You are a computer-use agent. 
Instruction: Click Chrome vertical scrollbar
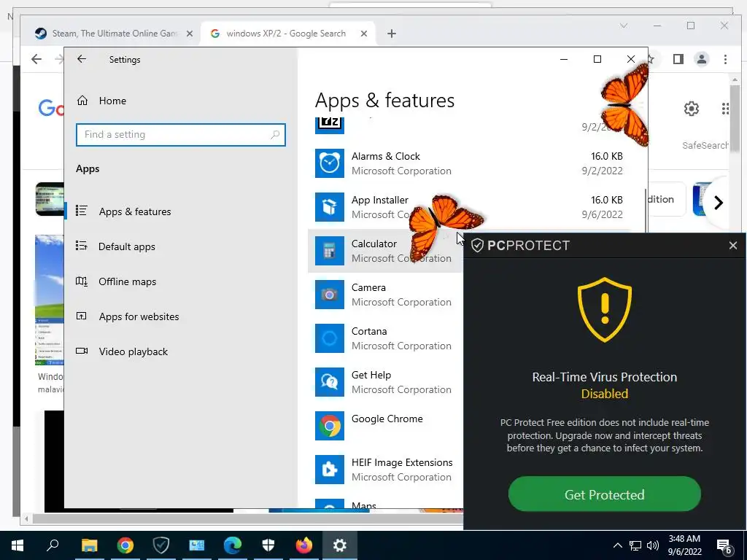pos(735,117)
